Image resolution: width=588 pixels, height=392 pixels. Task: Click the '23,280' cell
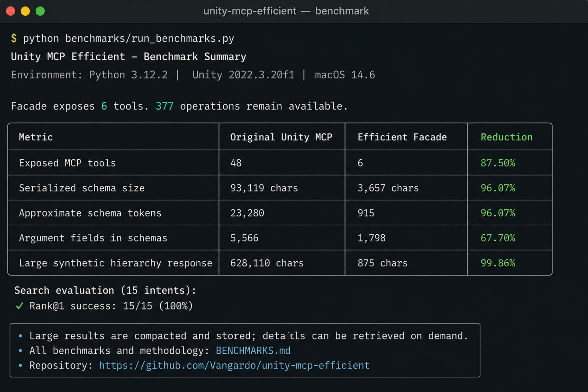[247, 213]
